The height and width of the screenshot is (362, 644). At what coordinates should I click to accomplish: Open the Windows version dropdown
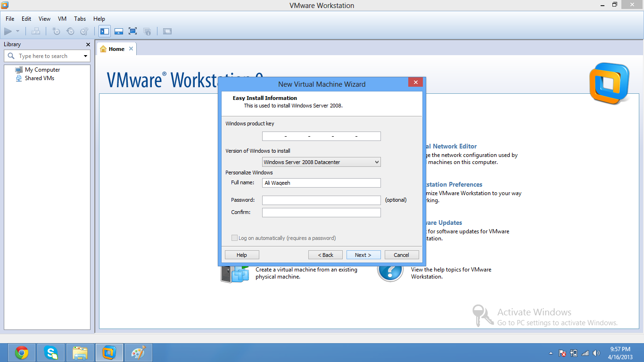point(322,162)
